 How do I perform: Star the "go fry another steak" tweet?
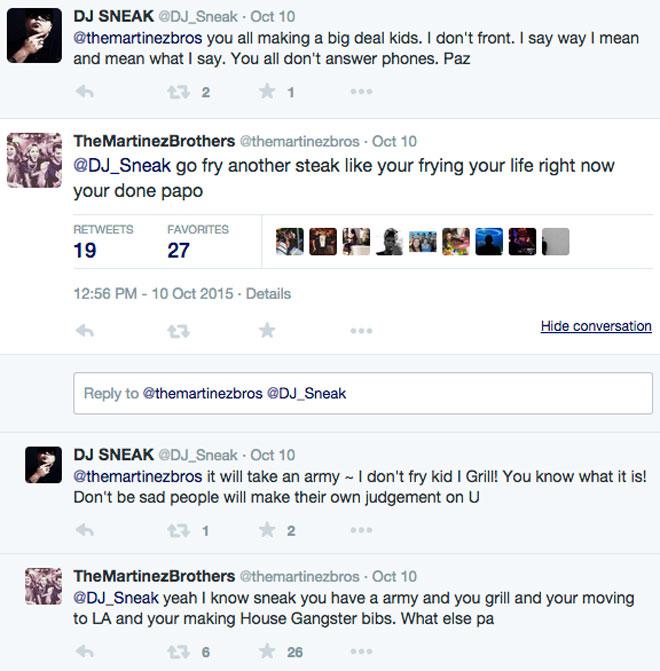(267, 330)
